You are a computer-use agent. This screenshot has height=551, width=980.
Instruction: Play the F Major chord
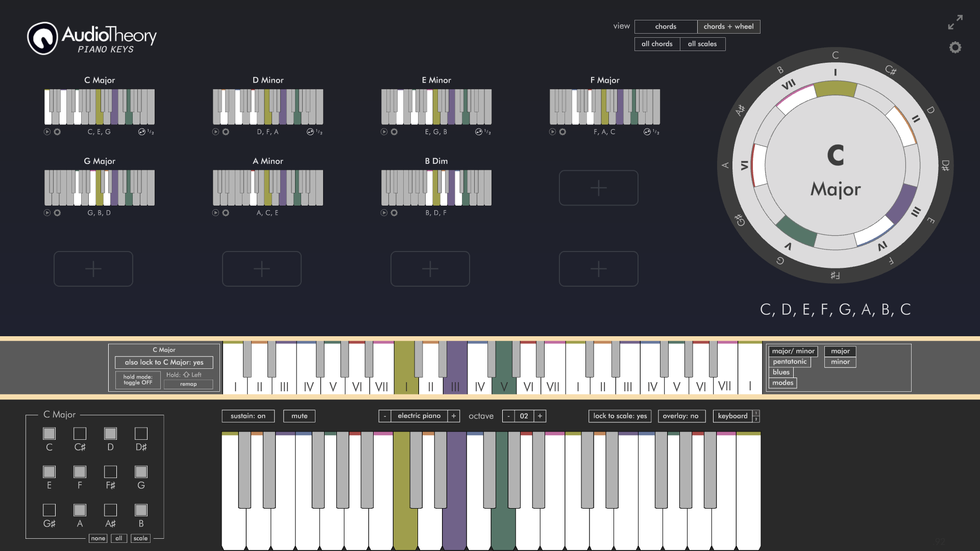tap(552, 132)
